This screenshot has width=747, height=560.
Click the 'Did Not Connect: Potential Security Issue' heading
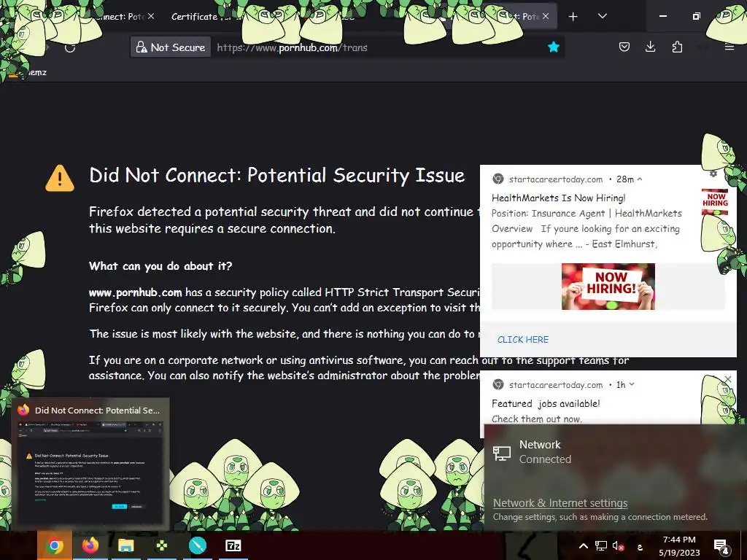[276, 175]
